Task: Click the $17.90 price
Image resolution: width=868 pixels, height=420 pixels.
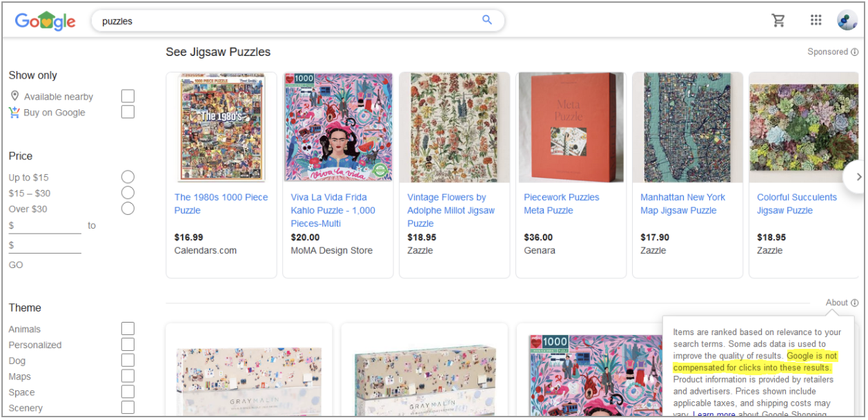Action: click(655, 237)
